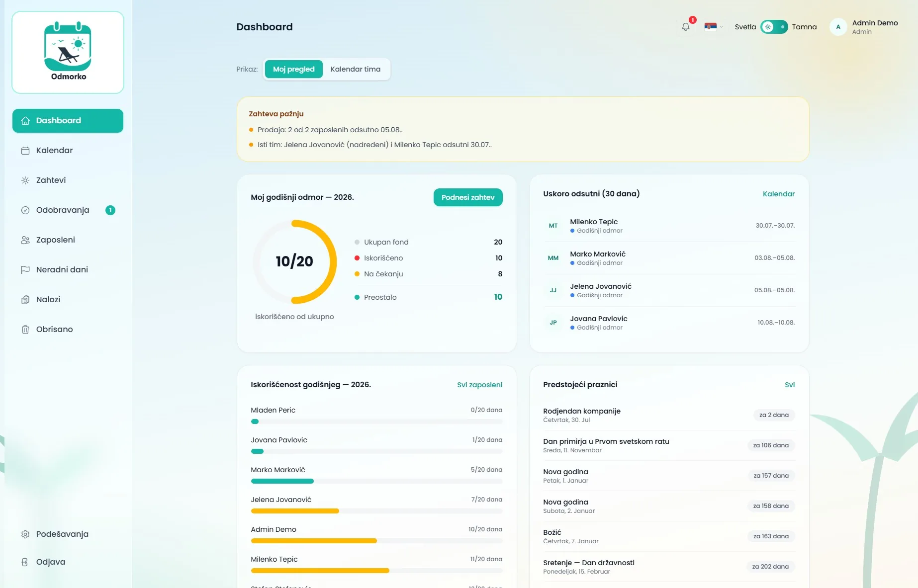Open Svi link for praznici
This screenshot has width=918, height=588.
coord(790,385)
